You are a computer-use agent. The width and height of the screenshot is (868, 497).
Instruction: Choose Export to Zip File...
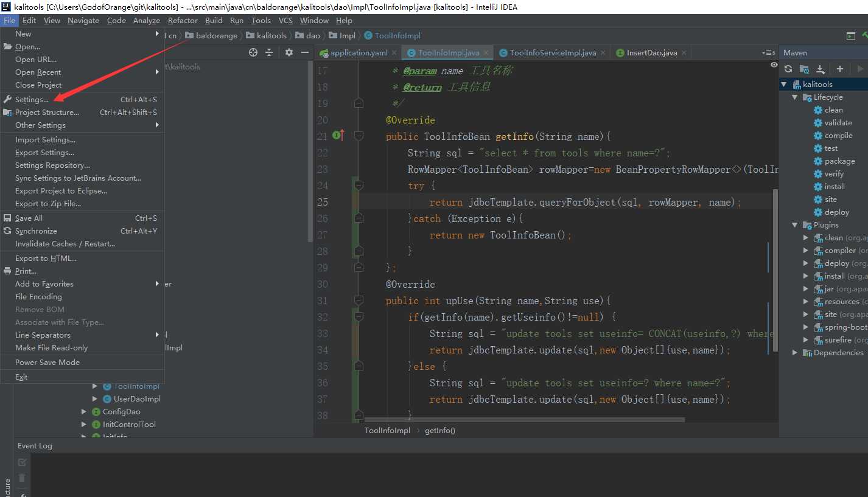pos(82,203)
